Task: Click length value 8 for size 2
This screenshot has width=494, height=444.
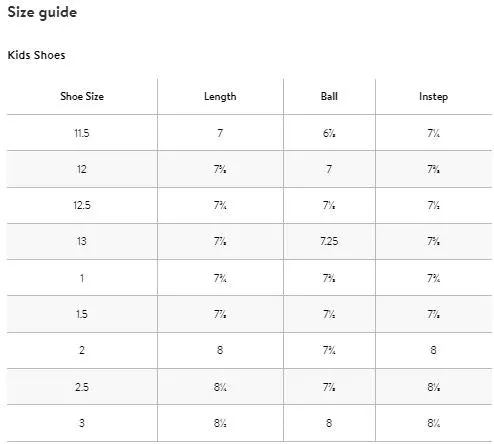Action: coord(220,350)
